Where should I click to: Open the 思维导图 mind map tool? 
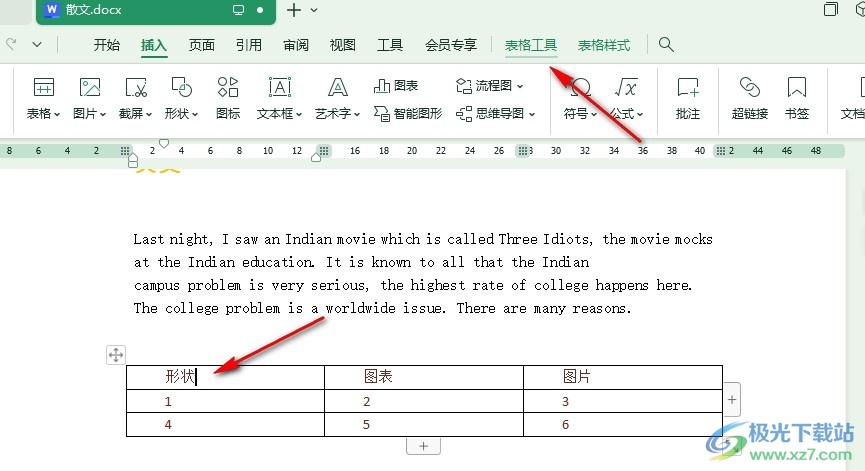click(x=495, y=114)
